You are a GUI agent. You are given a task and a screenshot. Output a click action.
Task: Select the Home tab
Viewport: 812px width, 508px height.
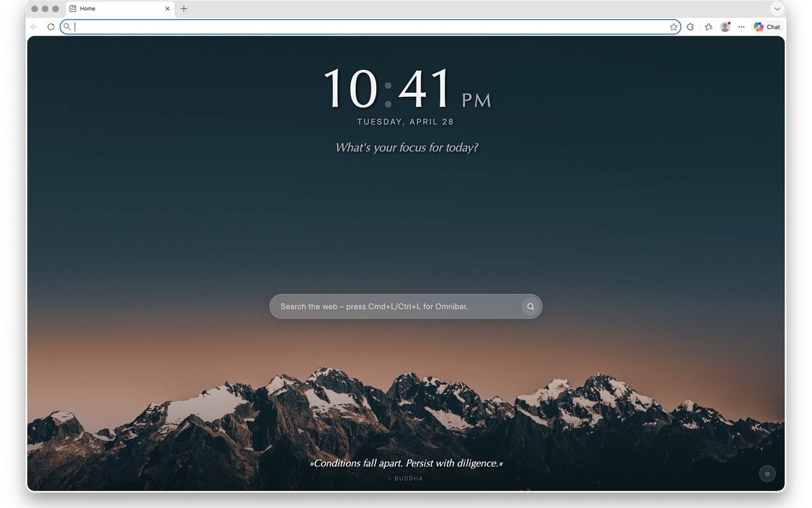coord(114,9)
